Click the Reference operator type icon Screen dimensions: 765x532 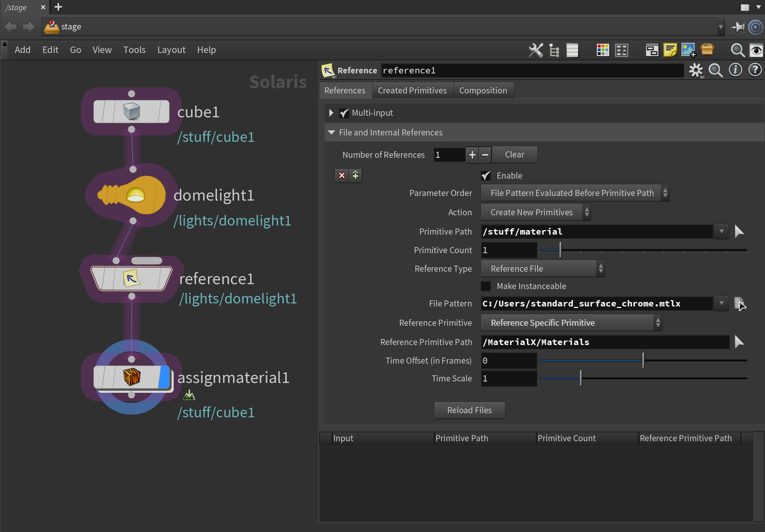[x=328, y=70]
